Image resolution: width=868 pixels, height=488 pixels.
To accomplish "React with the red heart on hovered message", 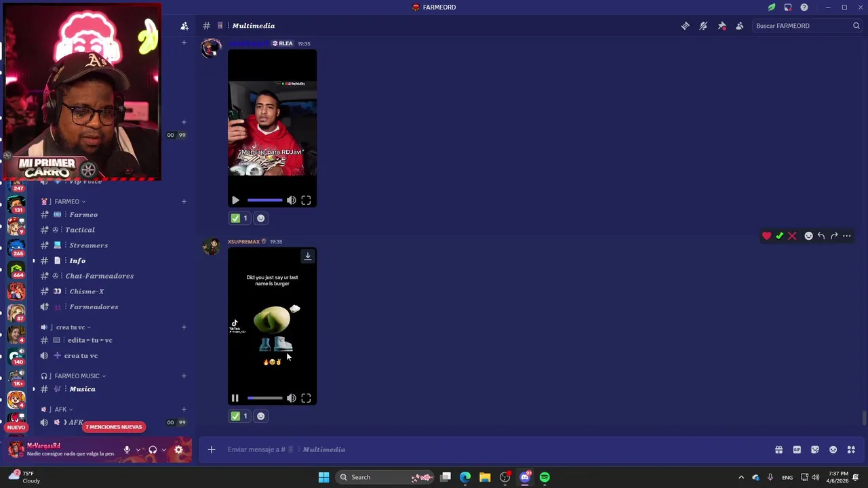I will pyautogui.click(x=766, y=236).
